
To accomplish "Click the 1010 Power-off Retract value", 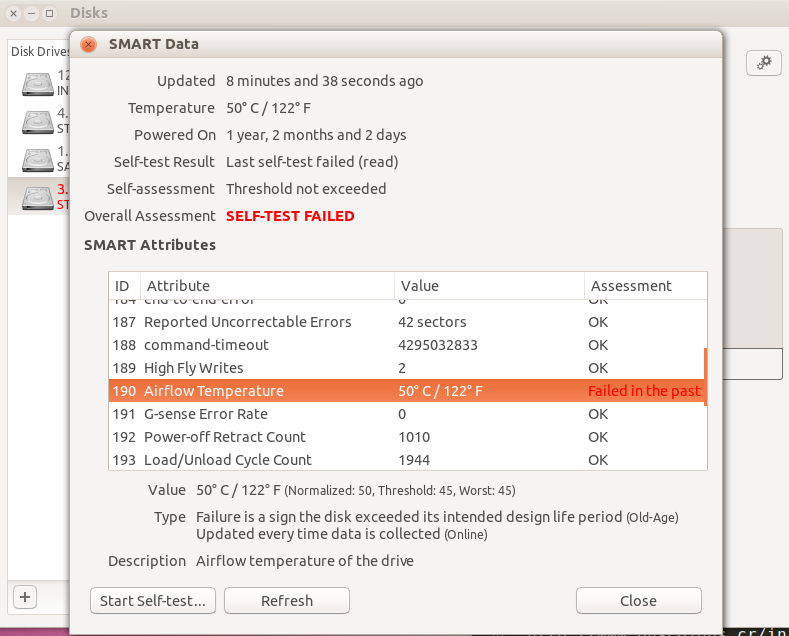I will (414, 437).
